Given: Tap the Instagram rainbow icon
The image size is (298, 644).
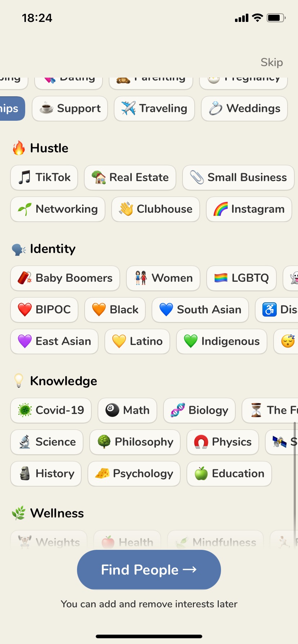Looking at the screenshot, I should tap(221, 209).
